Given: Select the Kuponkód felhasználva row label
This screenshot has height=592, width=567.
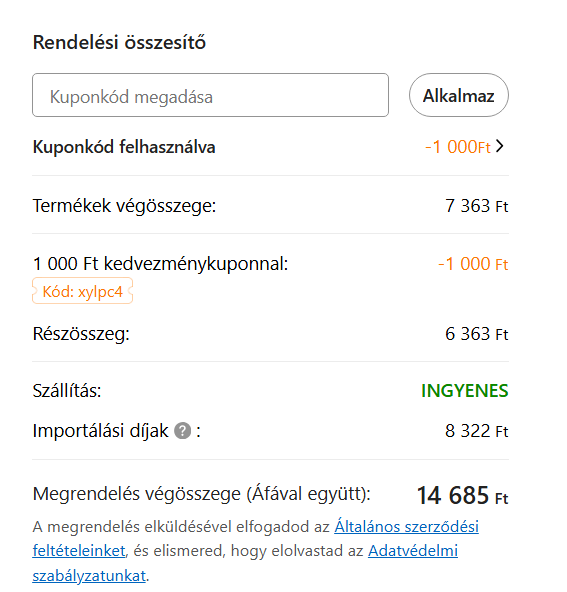Looking at the screenshot, I should 124,147.
